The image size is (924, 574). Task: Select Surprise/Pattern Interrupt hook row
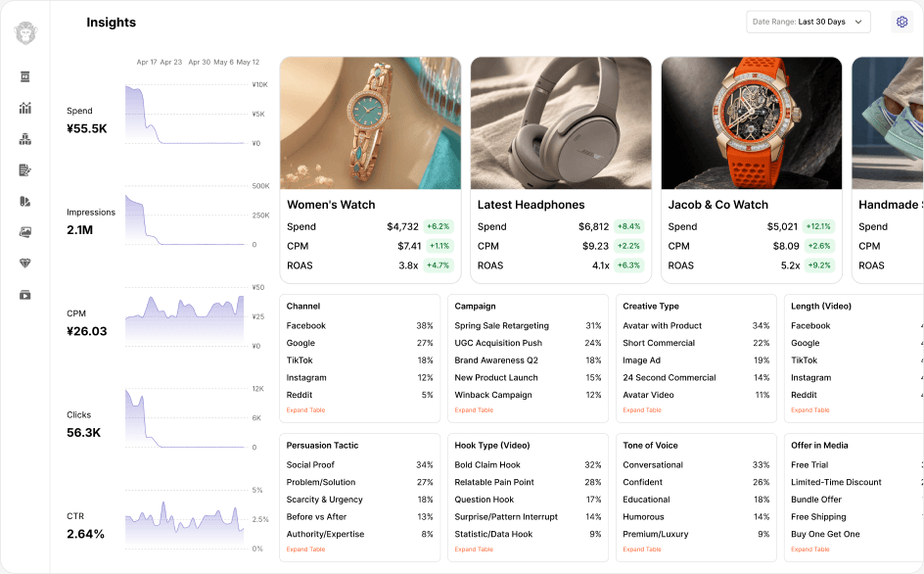(528, 517)
